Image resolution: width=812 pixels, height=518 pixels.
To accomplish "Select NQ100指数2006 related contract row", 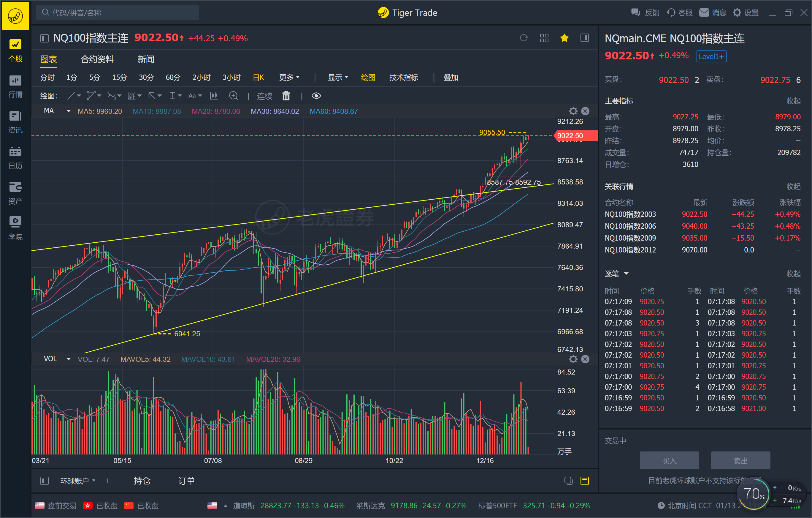I will point(702,226).
